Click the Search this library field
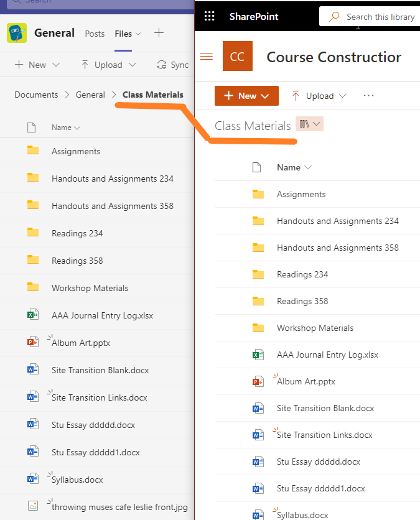 click(370, 16)
